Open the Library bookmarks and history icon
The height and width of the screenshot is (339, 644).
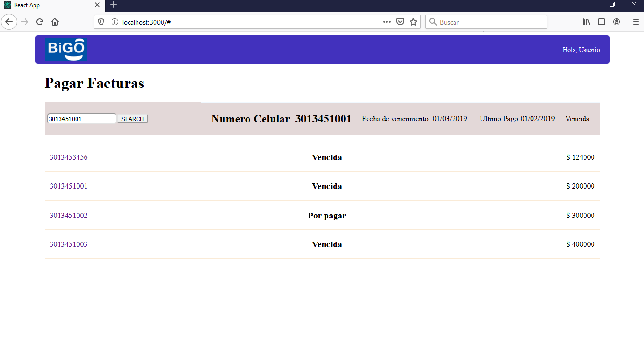coord(586,22)
